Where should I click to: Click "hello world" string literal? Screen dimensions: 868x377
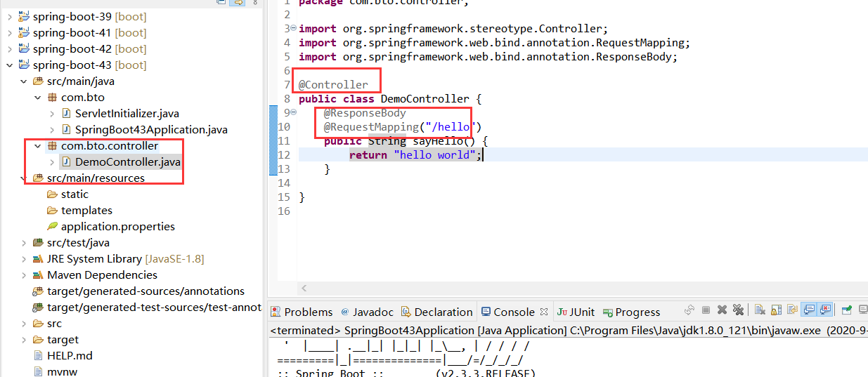[x=435, y=154]
